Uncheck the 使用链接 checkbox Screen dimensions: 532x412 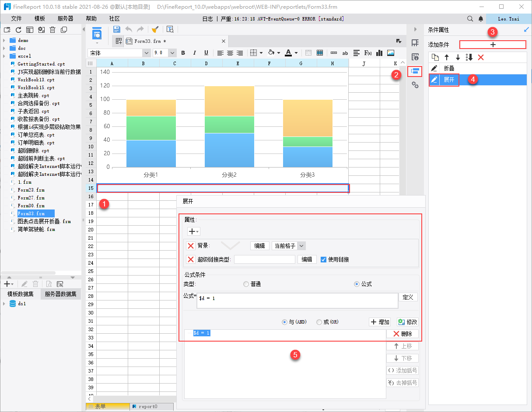pyautogui.click(x=323, y=259)
